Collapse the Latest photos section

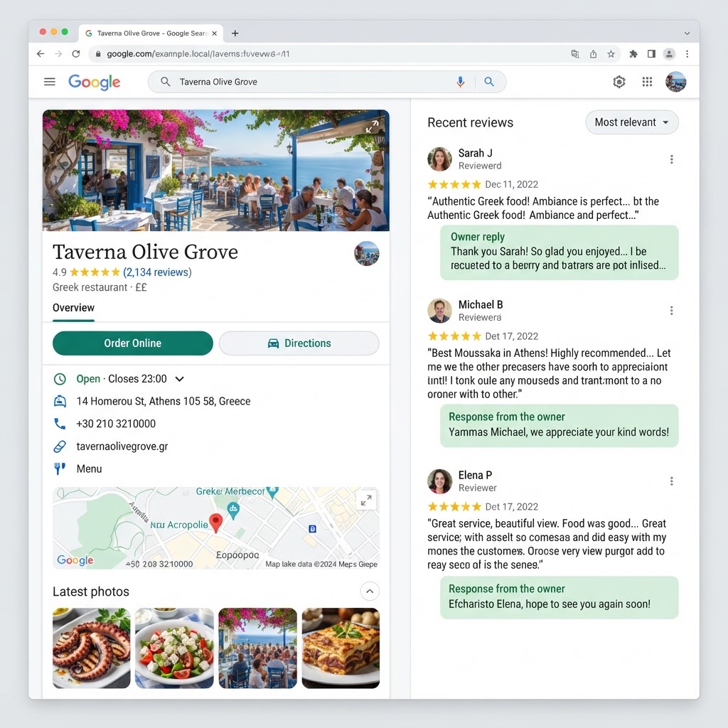point(370,591)
